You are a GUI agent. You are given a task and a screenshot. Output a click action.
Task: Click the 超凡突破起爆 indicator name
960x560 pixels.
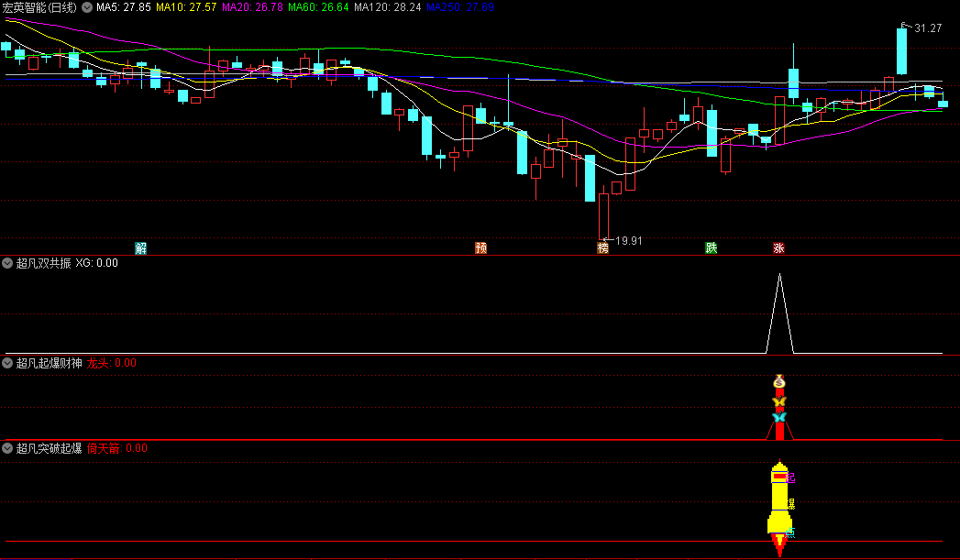coord(49,448)
